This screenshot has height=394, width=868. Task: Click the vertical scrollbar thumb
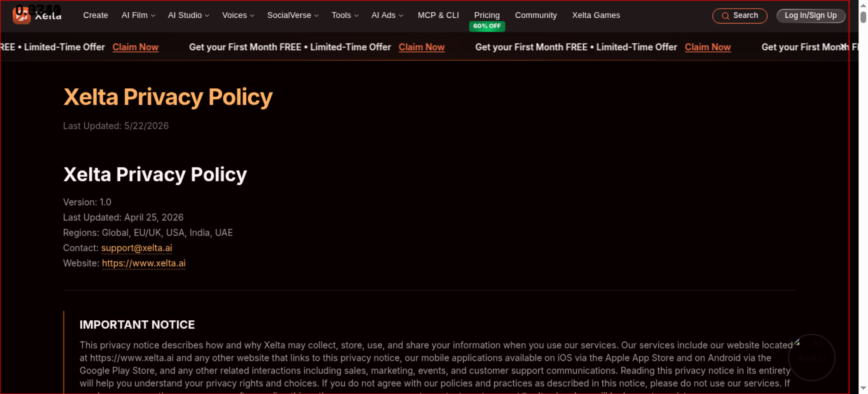(x=863, y=17)
